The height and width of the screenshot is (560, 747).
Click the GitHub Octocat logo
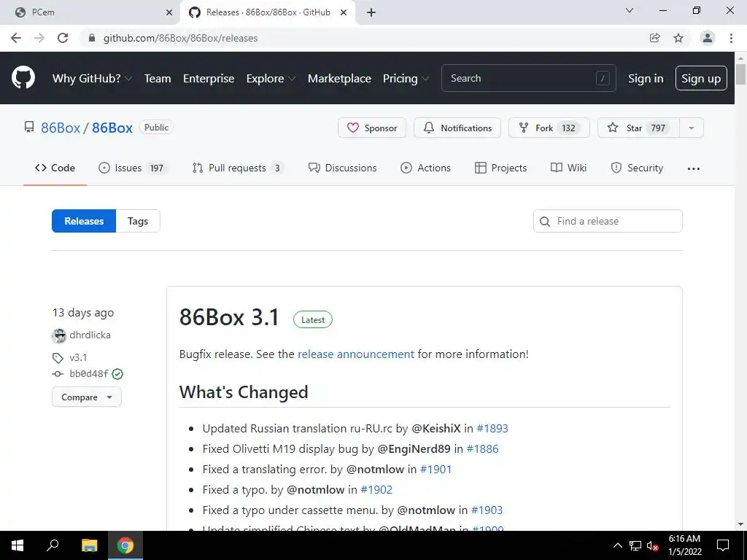click(x=23, y=77)
